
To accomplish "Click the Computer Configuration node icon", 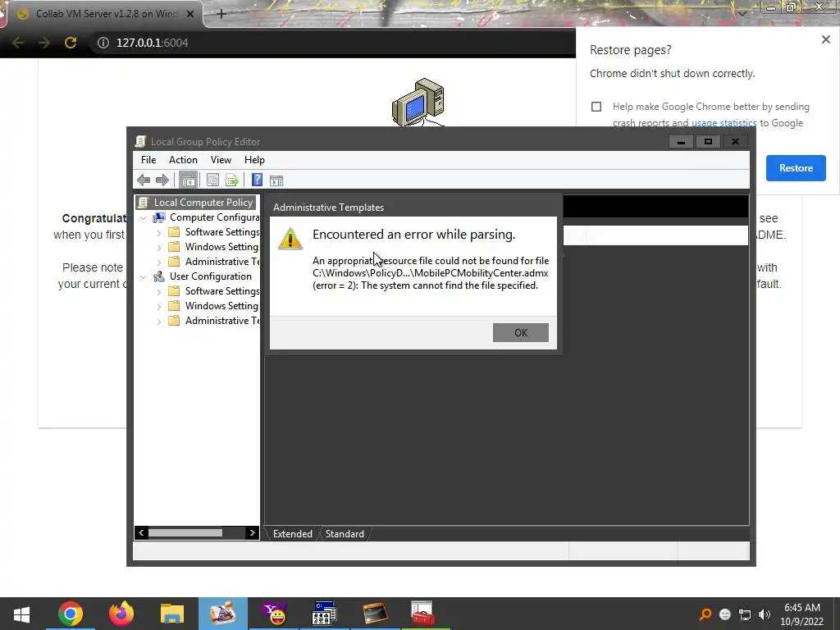I will point(159,217).
